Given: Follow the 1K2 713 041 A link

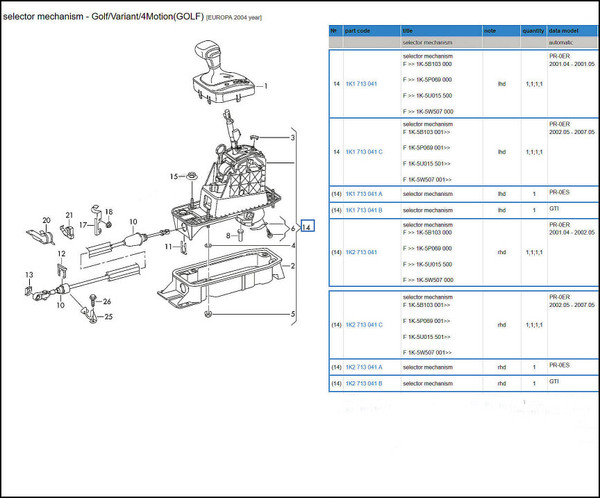Looking at the screenshot, I should [364, 366].
